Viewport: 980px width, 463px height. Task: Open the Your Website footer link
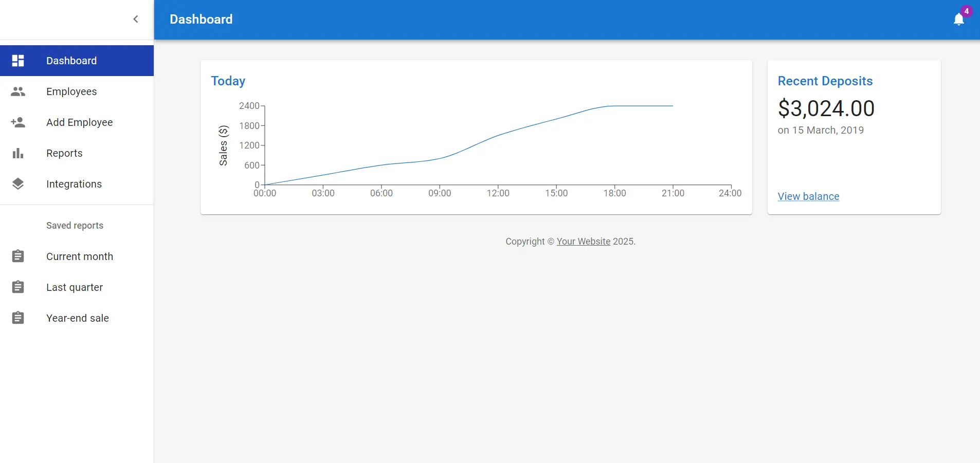[583, 242]
